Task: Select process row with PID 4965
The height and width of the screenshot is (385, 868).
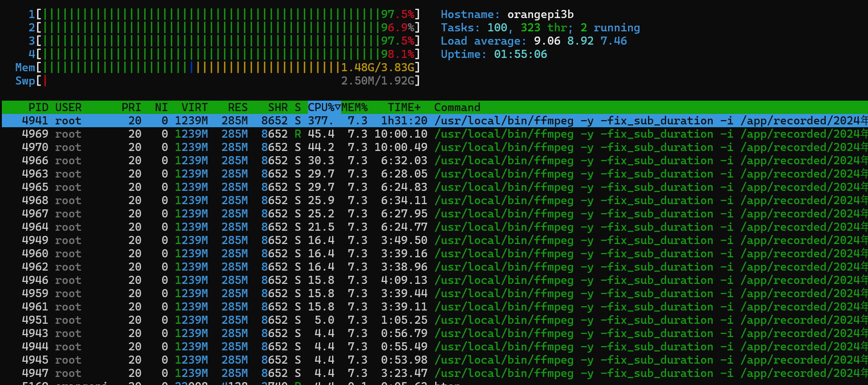Action: coord(435,187)
